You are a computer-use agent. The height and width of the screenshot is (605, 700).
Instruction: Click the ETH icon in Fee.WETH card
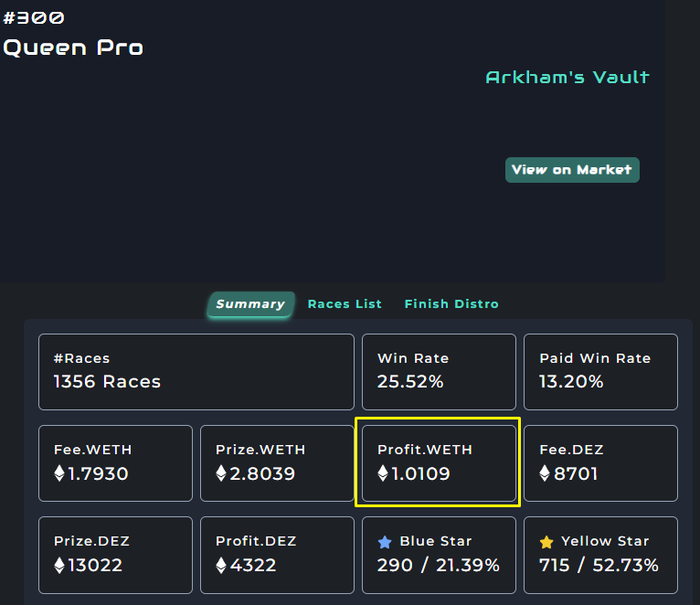58,473
